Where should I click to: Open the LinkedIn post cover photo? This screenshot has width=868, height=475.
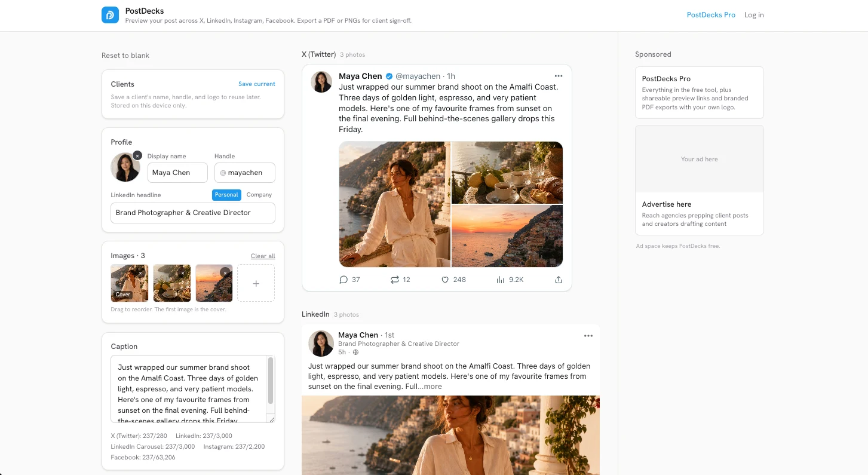point(450,435)
